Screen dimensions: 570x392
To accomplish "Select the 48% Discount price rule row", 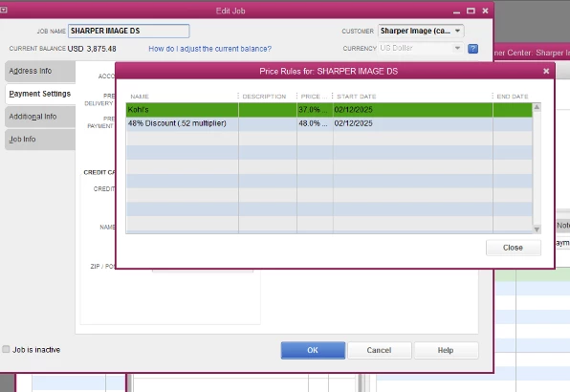I will click(329, 123).
